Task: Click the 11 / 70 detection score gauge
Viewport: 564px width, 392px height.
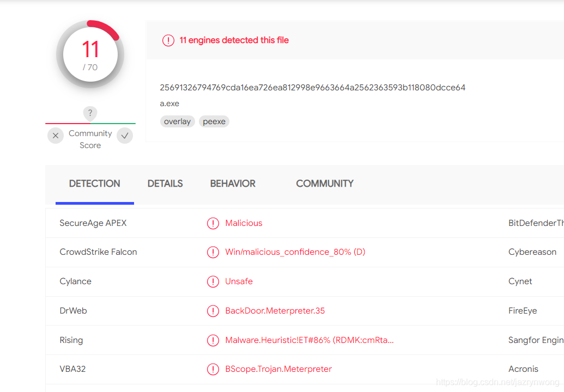Action: point(90,54)
